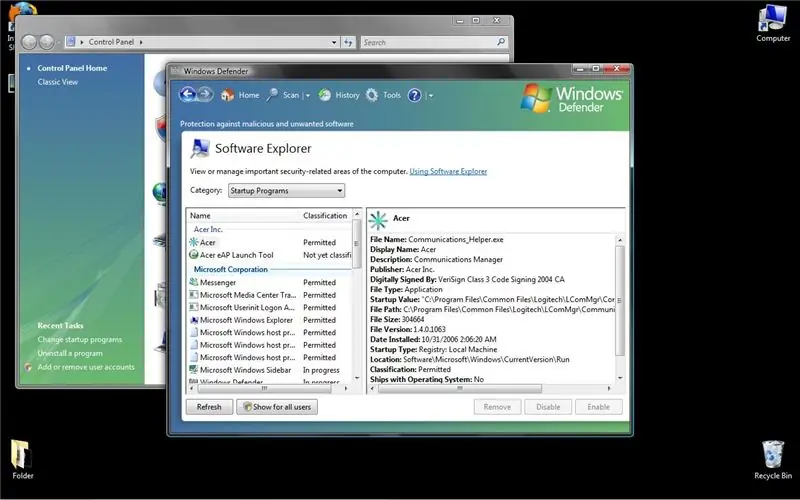800x500 pixels.
Task: Click the Software Explorer header icon
Action: point(199,148)
